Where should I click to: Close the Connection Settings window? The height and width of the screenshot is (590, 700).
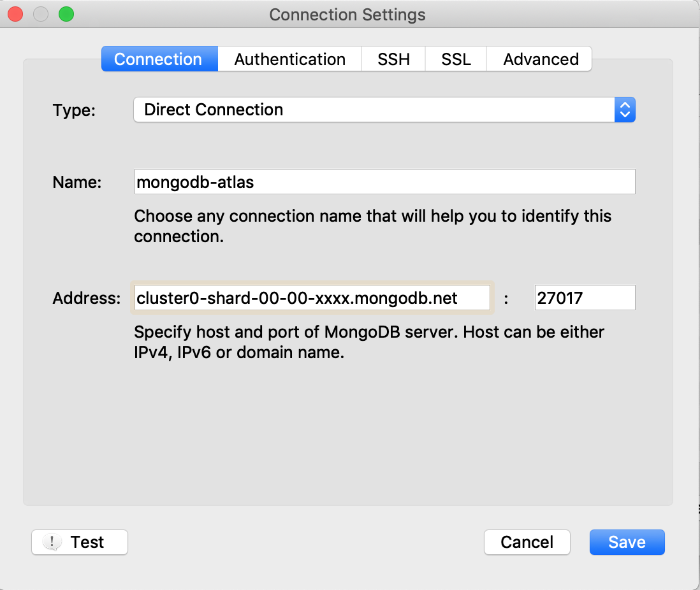coord(16,14)
